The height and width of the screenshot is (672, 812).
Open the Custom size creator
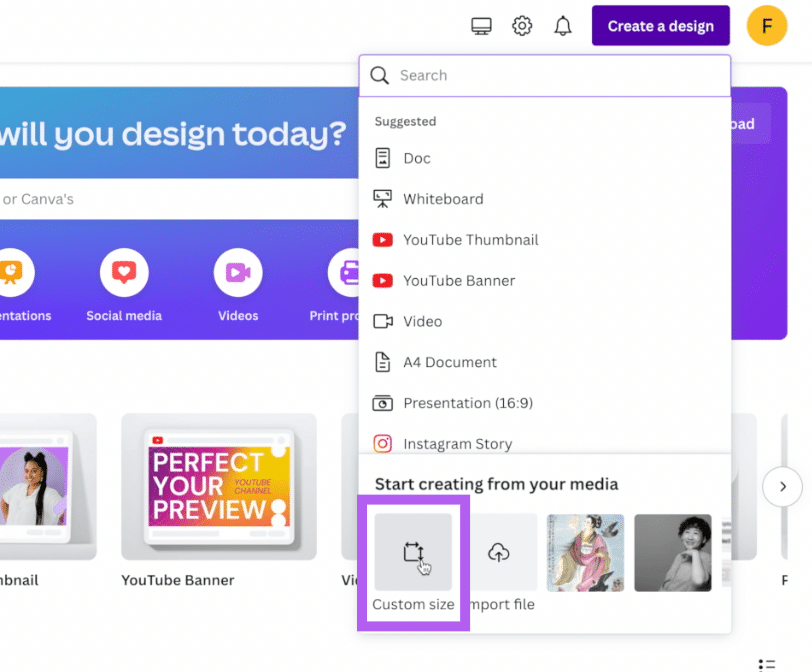point(413,552)
